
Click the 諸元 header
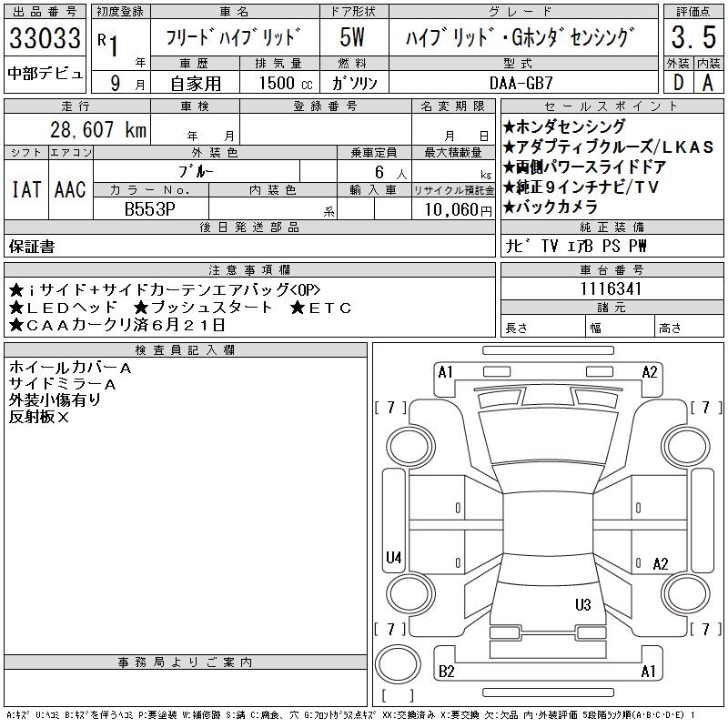(x=612, y=308)
